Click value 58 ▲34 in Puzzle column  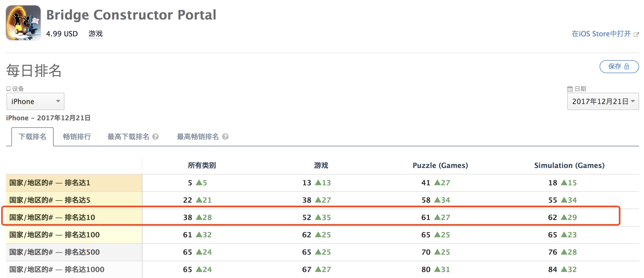click(436, 200)
